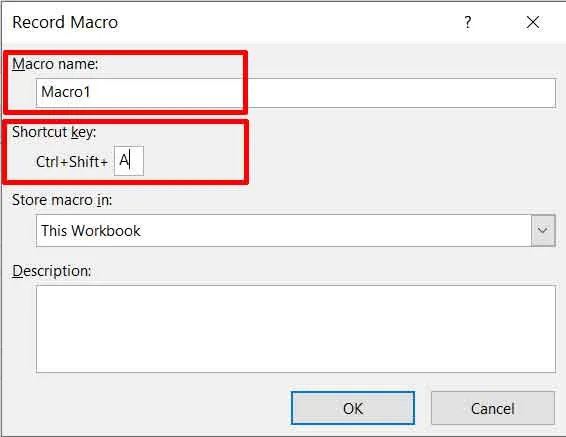
Task: Close the Record Macro dialog
Action: coord(533,22)
